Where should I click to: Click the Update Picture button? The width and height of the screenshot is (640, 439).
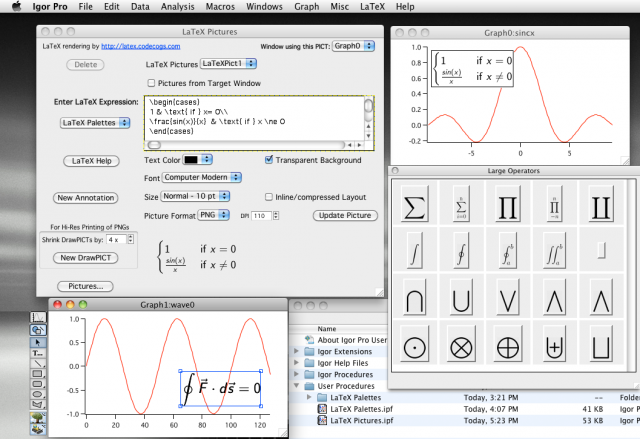(x=345, y=215)
